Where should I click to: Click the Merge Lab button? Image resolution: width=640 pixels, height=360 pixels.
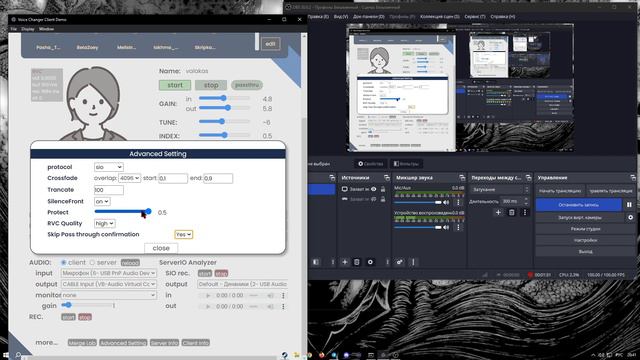(x=82, y=343)
